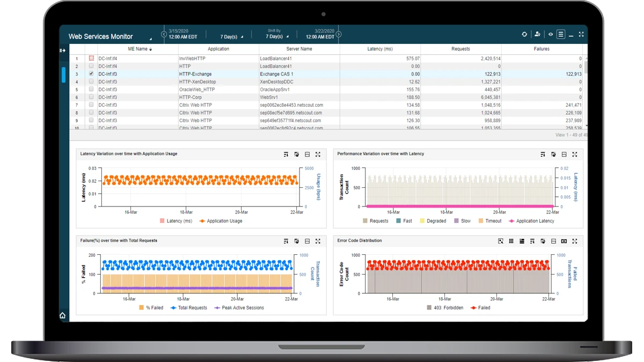The width and height of the screenshot is (644, 362).
Task: Toggle Requests legend swatch in Performance chart
Action: [x=365, y=221]
